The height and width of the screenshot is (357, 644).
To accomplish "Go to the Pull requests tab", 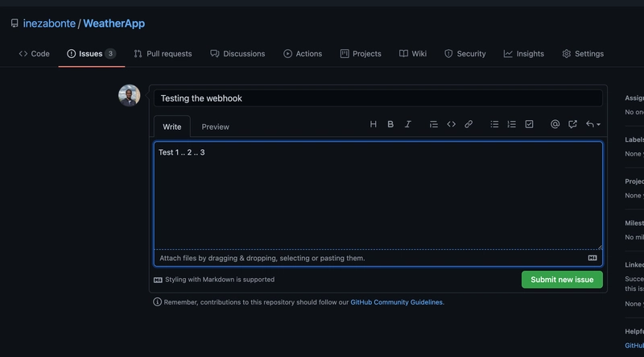I will [163, 54].
